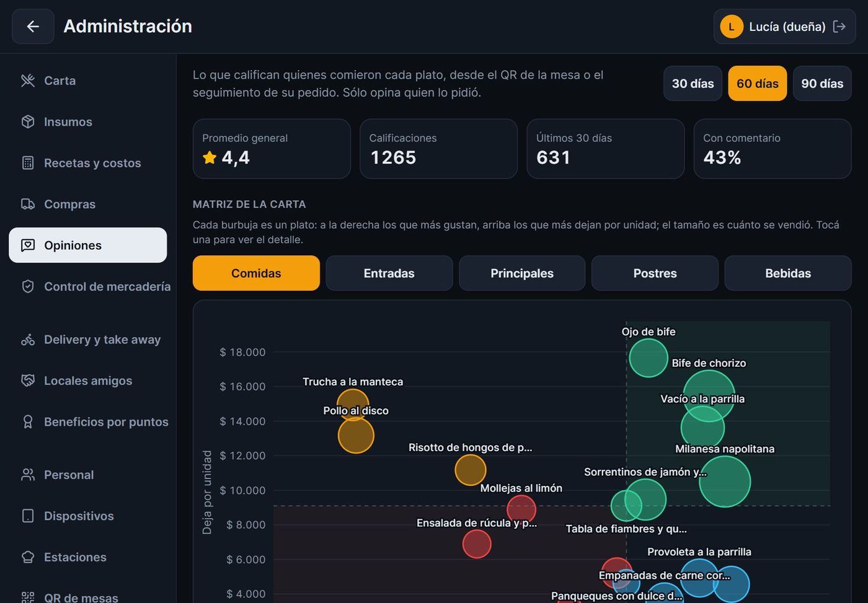
Task: Click the Calificaciones 1265 card
Action: pyautogui.click(x=438, y=149)
